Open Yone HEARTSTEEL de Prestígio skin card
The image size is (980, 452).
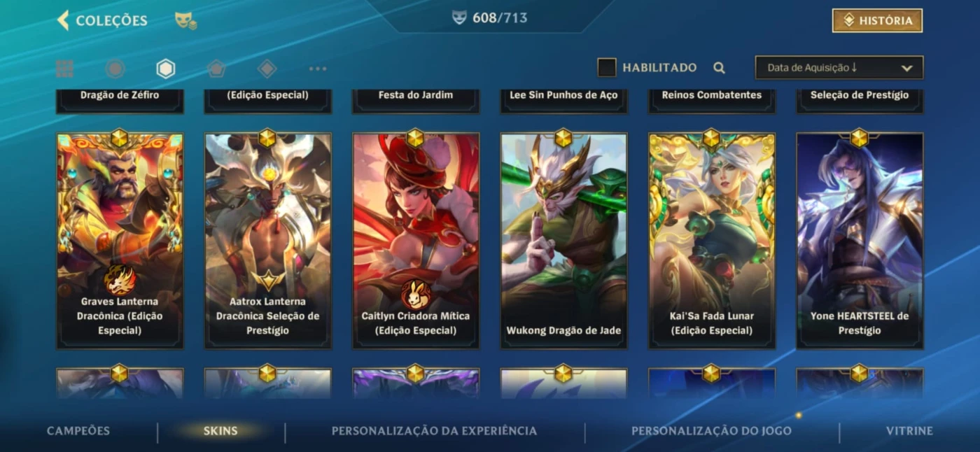coord(860,241)
